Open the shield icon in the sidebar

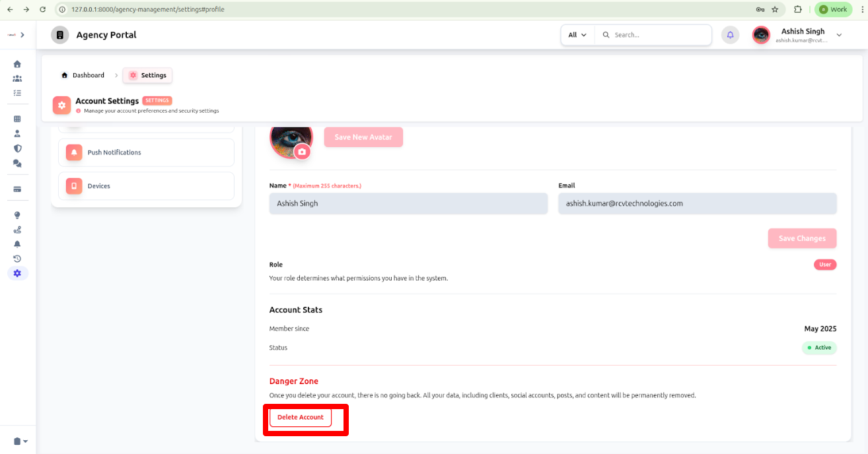(x=17, y=148)
